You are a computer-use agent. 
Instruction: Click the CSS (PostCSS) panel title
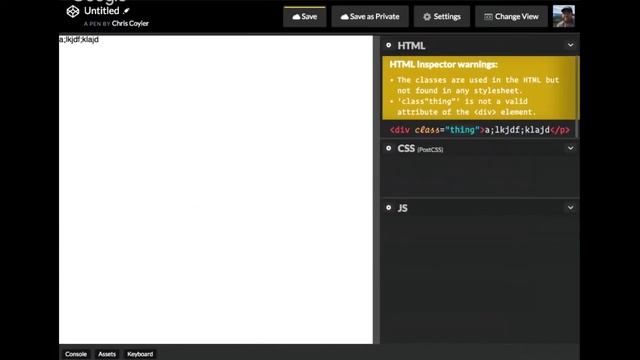point(420,149)
